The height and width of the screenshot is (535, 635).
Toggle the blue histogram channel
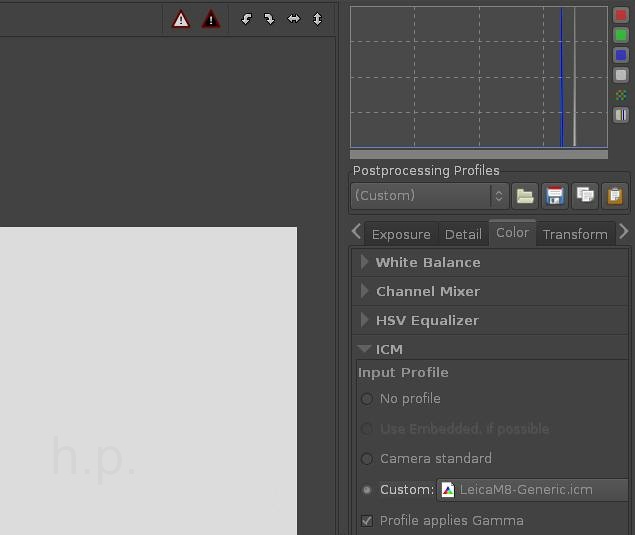621,55
